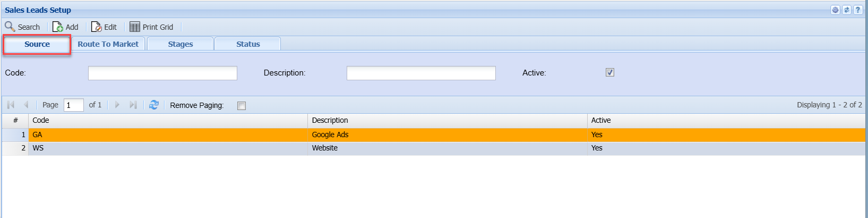
Task: Click the Edit toolbar icon
Action: (x=97, y=27)
